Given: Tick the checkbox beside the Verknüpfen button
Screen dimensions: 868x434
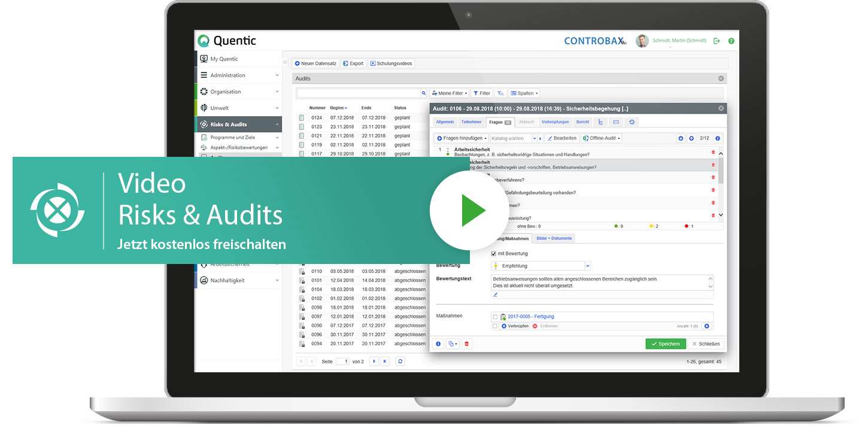Looking at the screenshot, I should (494, 326).
